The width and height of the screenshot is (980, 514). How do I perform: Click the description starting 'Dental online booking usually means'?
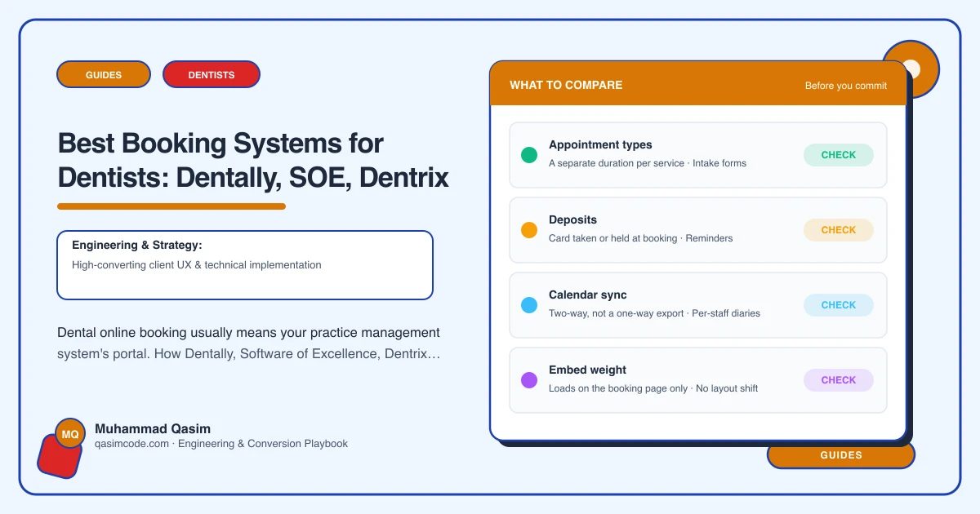(249, 343)
